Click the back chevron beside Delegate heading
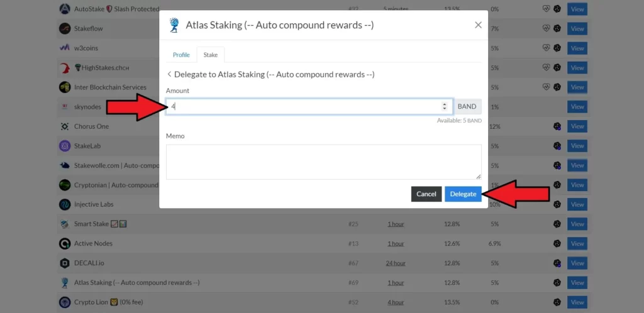 (169, 74)
